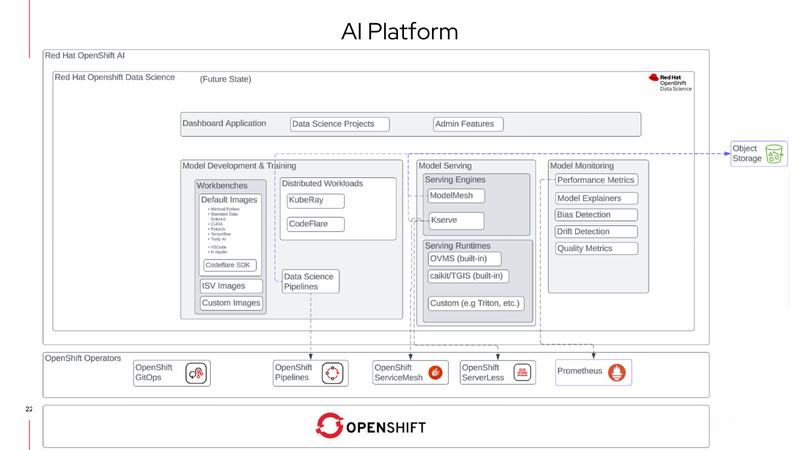800x450 pixels.
Task: Click the caikit/TGIS (built-in) runtime box
Action: (x=468, y=276)
